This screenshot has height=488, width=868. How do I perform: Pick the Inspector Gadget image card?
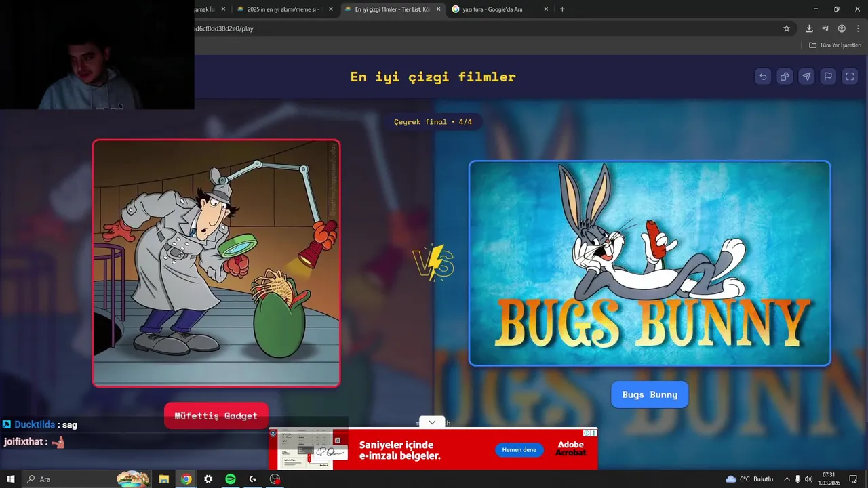(x=216, y=263)
